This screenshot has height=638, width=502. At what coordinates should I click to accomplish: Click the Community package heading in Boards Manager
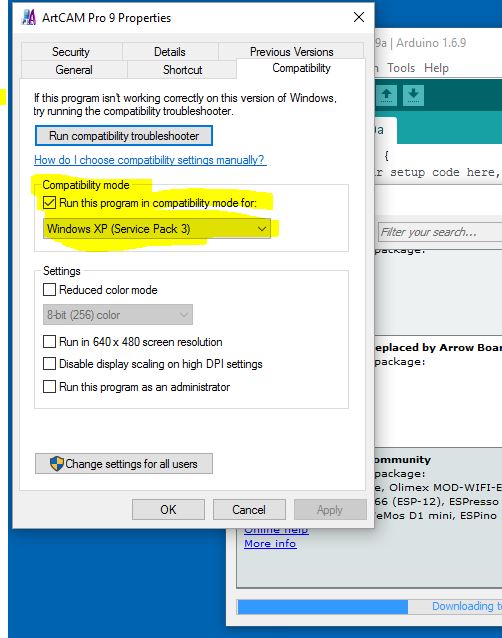pyautogui.click(x=402, y=459)
